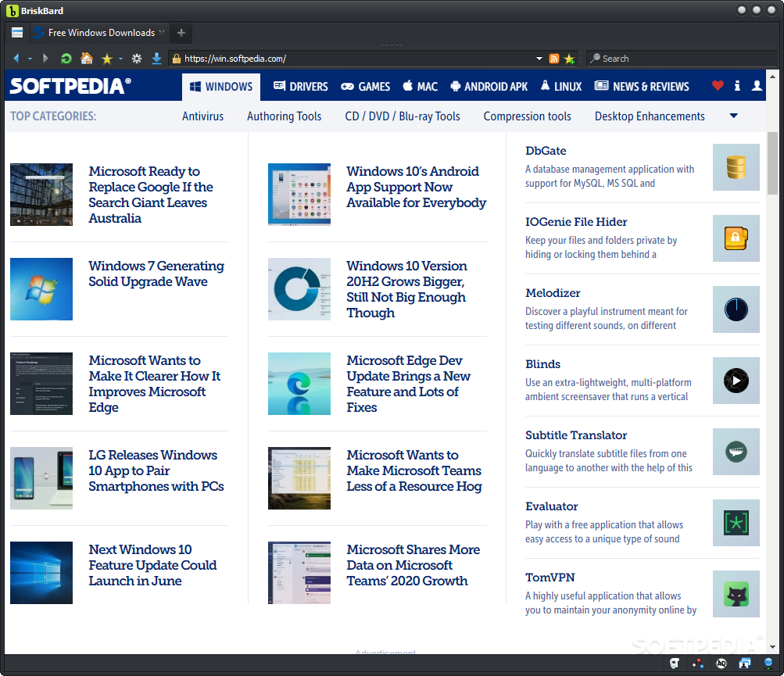Expand the bookmarks dropdown arrow

pos(120,59)
